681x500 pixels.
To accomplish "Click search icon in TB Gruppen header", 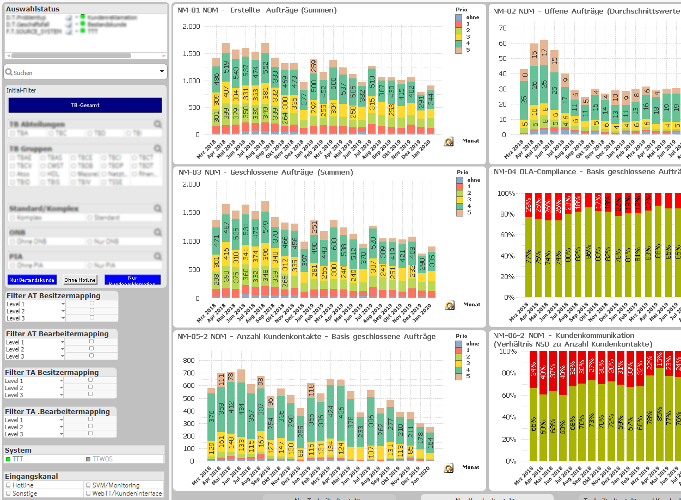I will (x=158, y=148).
